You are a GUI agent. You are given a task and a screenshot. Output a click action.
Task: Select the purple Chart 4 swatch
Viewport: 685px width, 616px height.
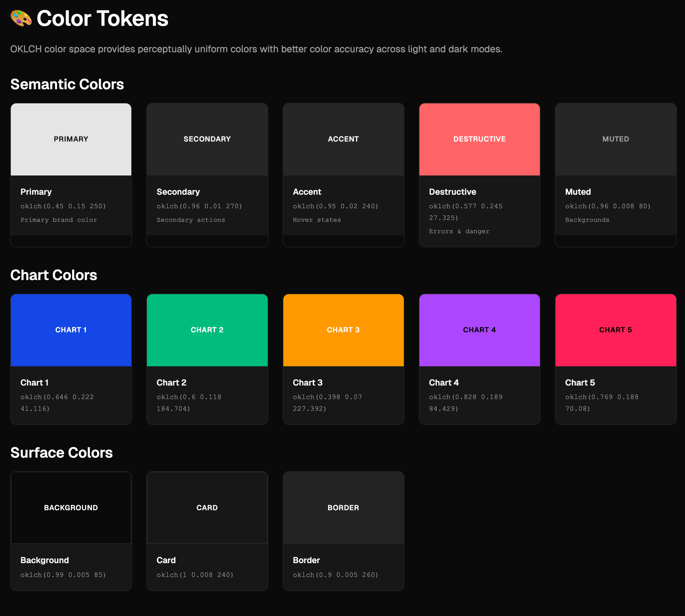coord(479,330)
